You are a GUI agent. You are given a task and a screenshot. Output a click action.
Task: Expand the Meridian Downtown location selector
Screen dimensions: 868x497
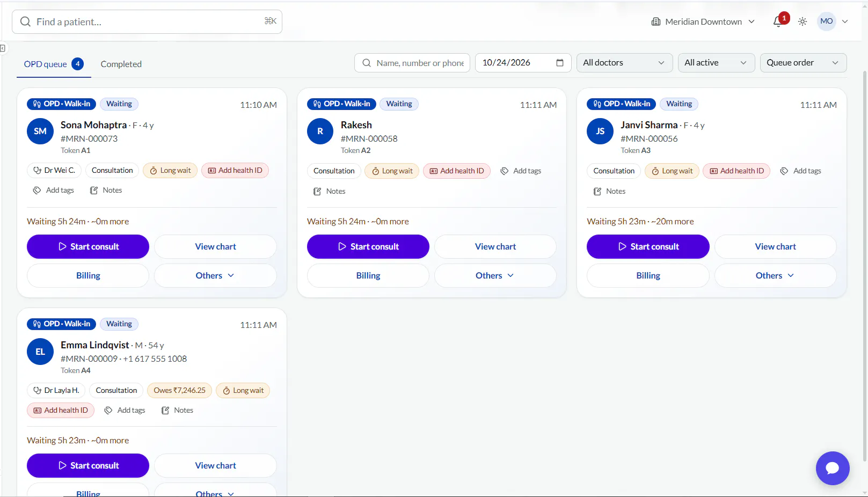click(703, 21)
